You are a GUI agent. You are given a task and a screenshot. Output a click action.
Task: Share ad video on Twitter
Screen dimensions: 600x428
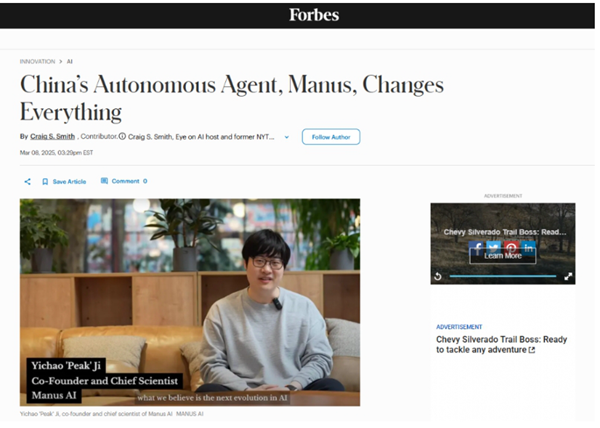tap(494, 248)
